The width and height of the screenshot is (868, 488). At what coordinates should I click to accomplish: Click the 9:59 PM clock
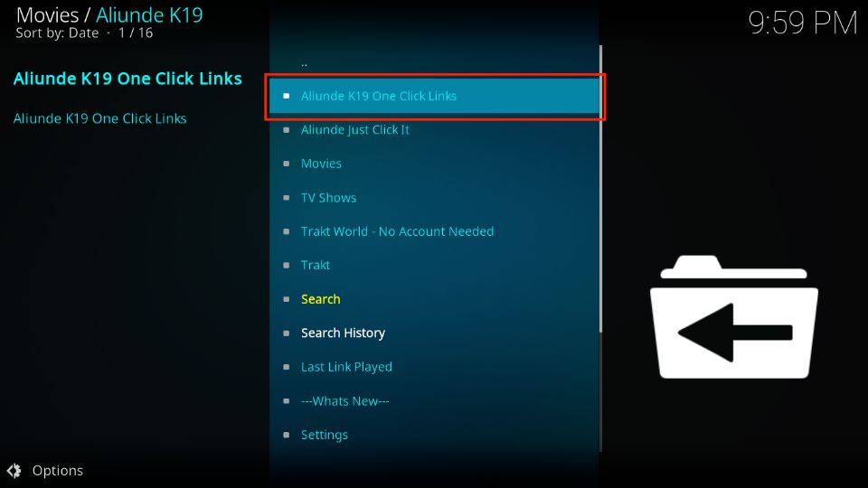[x=803, y=23]
